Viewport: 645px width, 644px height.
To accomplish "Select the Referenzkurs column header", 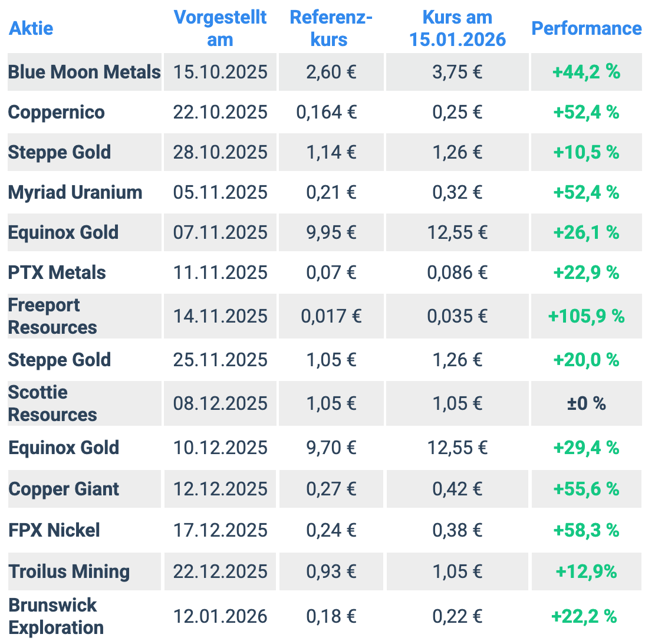I will pos(331,28).
